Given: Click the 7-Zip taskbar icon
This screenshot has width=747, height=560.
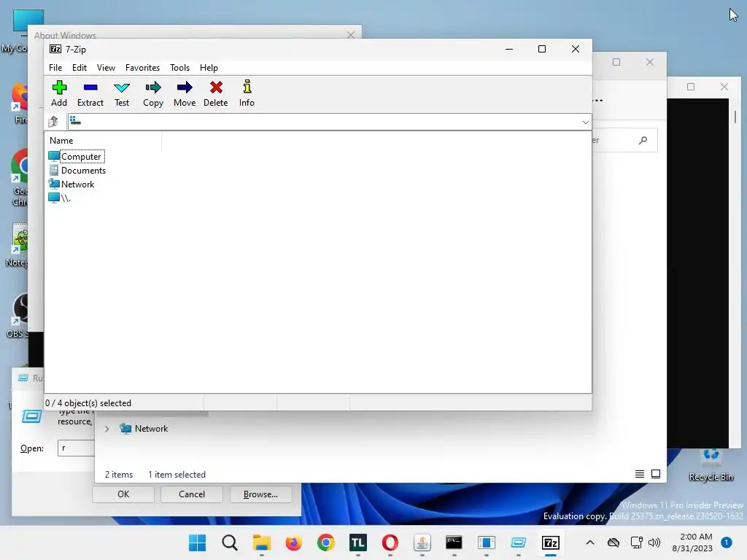Looking at the screenshot, I should (x=550, y=542).
